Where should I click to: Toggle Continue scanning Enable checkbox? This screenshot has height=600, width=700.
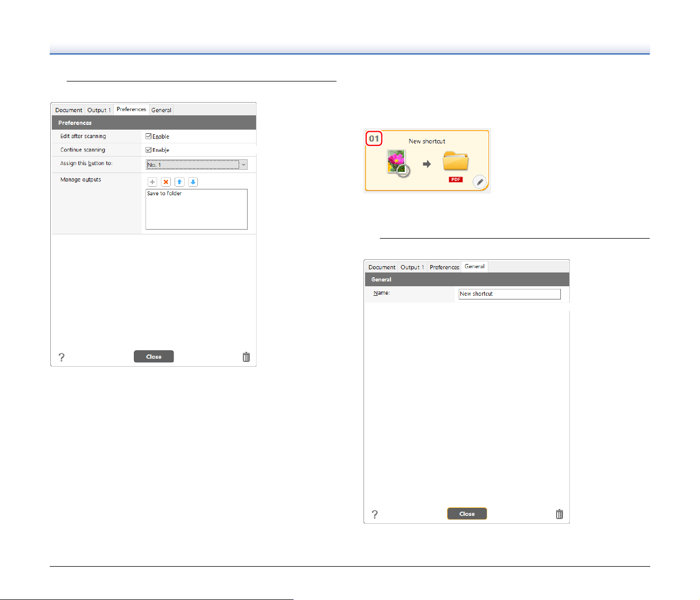point(149,150)
